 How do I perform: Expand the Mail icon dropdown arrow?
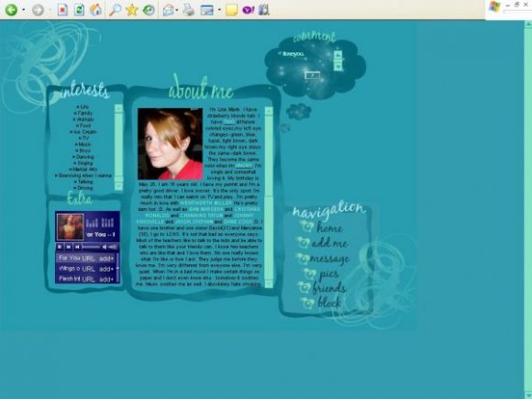click(177, 10)
